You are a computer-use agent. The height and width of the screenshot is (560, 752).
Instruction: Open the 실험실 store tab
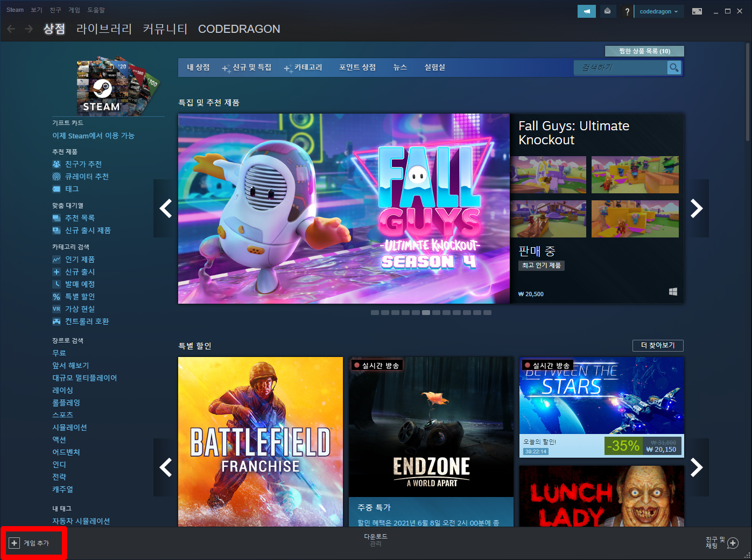(x=435, y=67)
